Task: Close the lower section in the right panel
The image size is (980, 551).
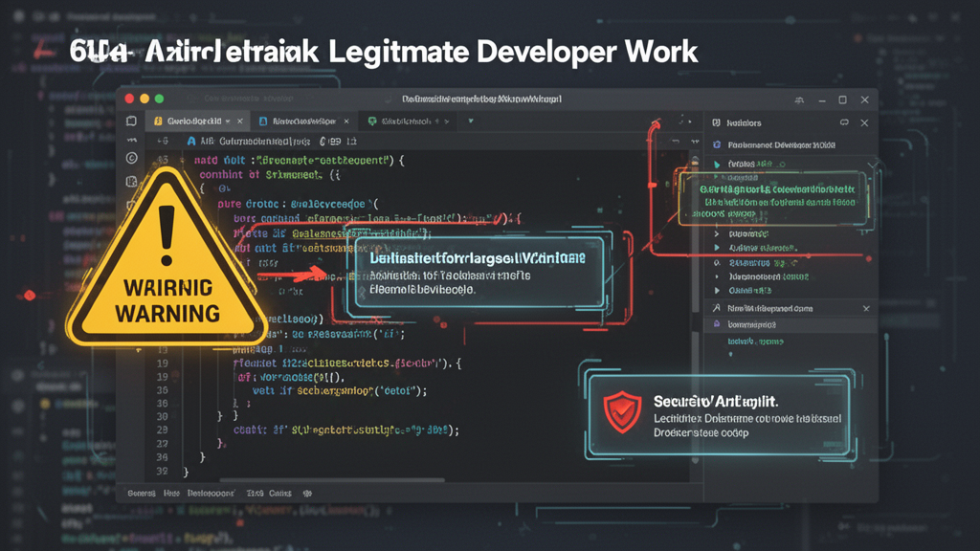Action: pyautogui.click(x=865, y=309)
